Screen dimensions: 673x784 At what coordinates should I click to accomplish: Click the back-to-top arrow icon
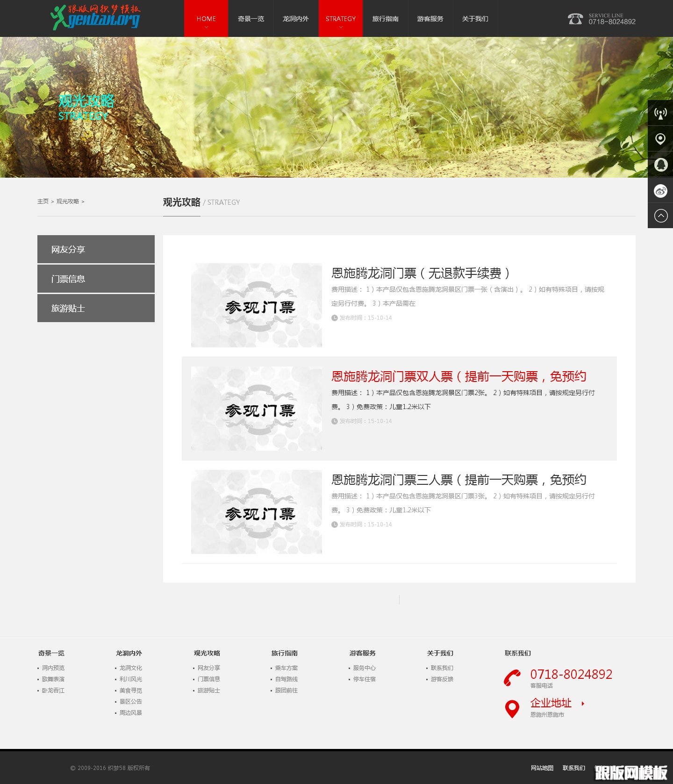coord(660,216)
